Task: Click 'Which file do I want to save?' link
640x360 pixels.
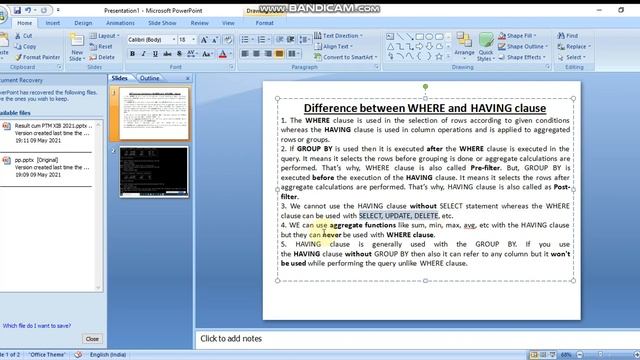Action: (x=37, y=326)
